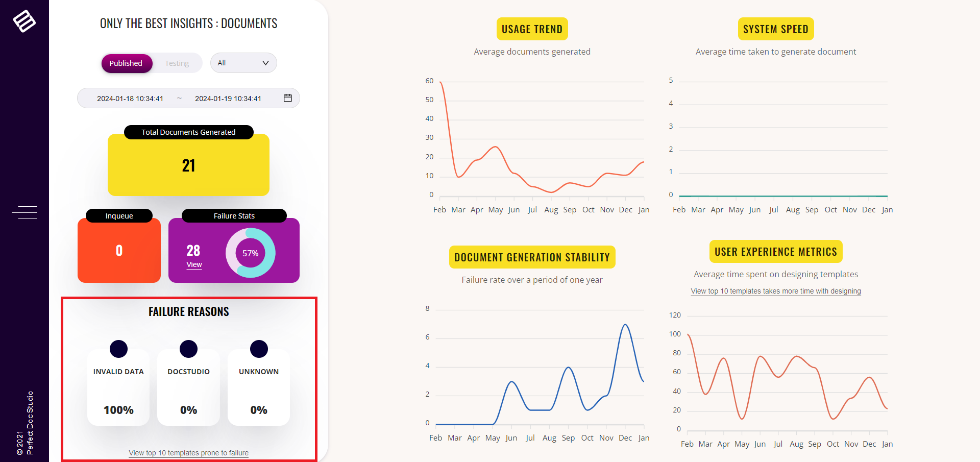Click the DocStudio reason circle icon
The width and height of the screenshot is (980, 462).
click(x=188, y=349)
